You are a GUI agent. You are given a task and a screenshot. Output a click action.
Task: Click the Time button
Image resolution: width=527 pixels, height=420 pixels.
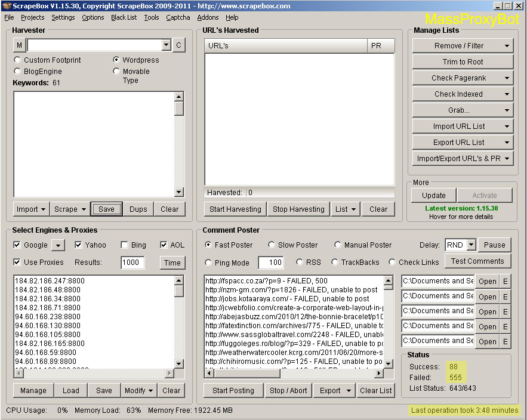pos(172,262)
